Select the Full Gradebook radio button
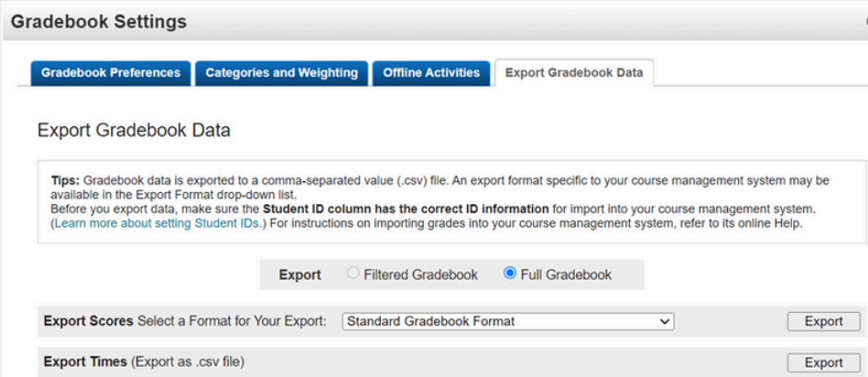Screen dimensions: 868x377 click(510, 275)
